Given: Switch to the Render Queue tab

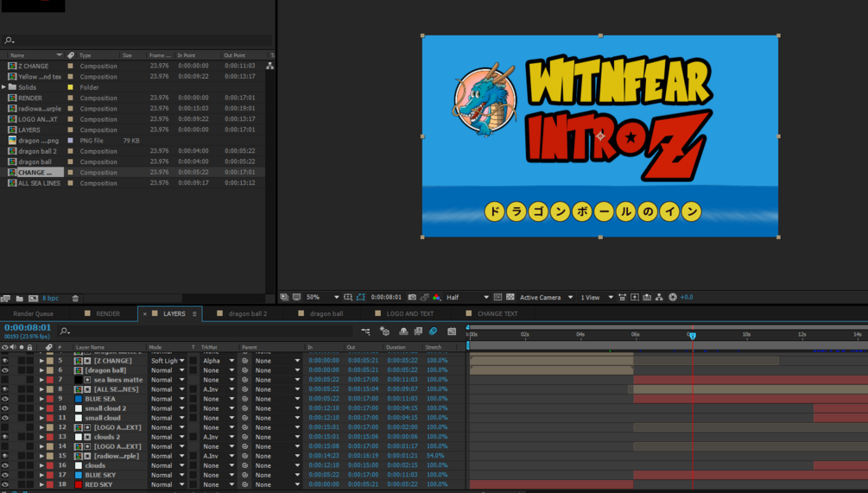Looking at the screenshot, I should [x=33, y=313].
